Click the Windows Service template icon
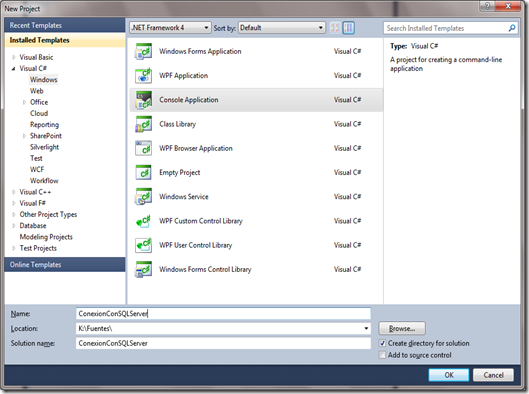 (143, 197)
